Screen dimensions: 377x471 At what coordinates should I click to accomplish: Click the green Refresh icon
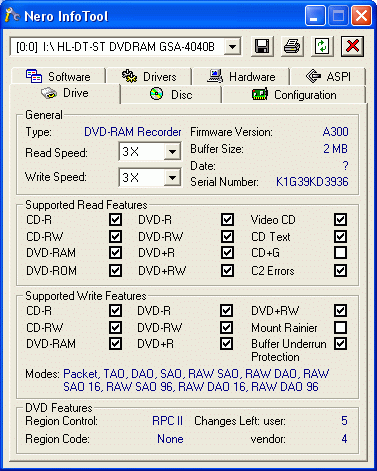tap(322, 46)
